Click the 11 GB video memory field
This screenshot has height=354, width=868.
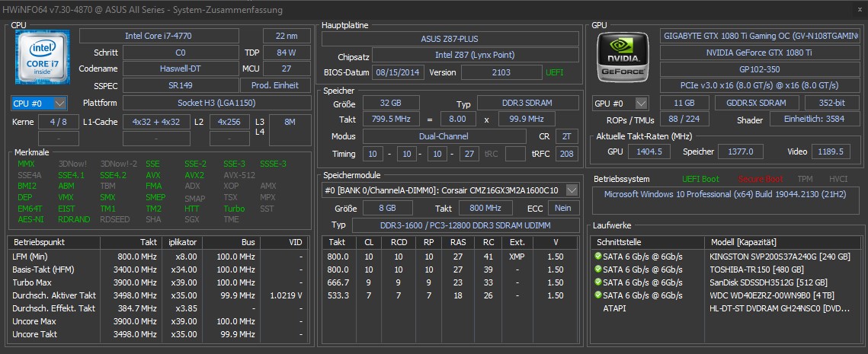pos(684,104)
